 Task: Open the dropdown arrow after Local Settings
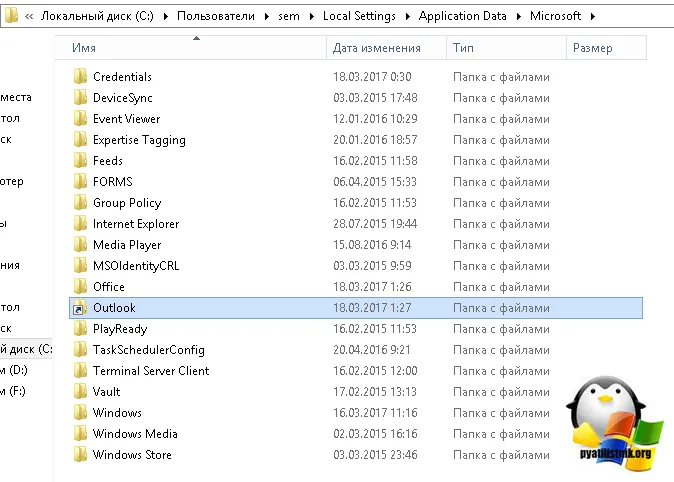point(408,17)
